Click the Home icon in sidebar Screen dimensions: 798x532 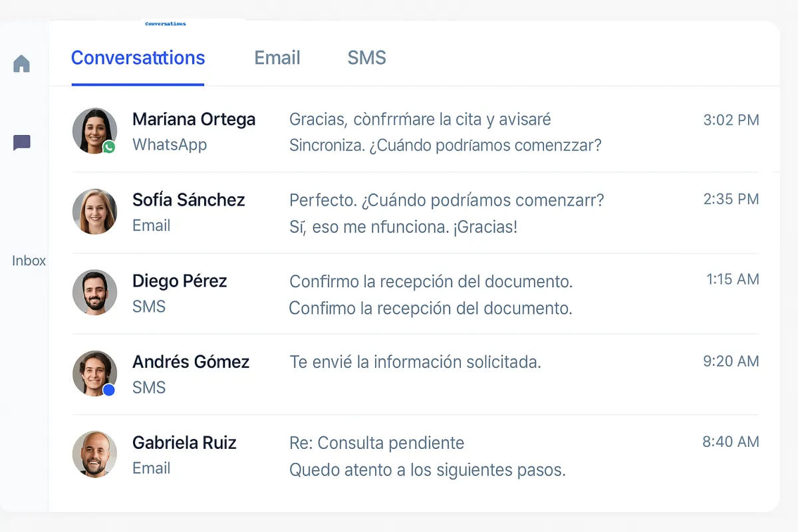pos(22,64)
